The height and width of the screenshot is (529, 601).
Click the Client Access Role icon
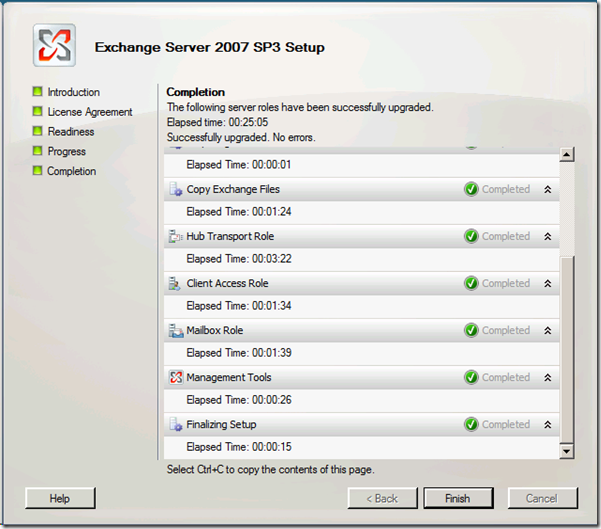pyautogui.click(x=175, y=284)
